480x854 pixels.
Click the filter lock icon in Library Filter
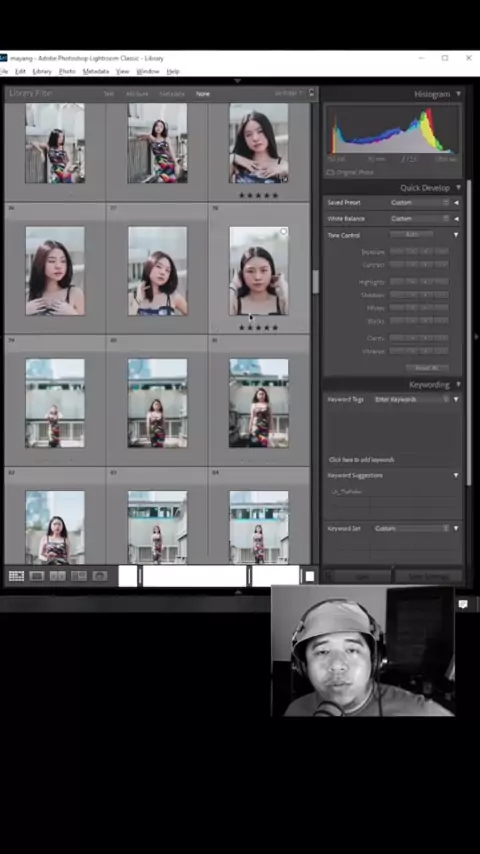[312, 93]
